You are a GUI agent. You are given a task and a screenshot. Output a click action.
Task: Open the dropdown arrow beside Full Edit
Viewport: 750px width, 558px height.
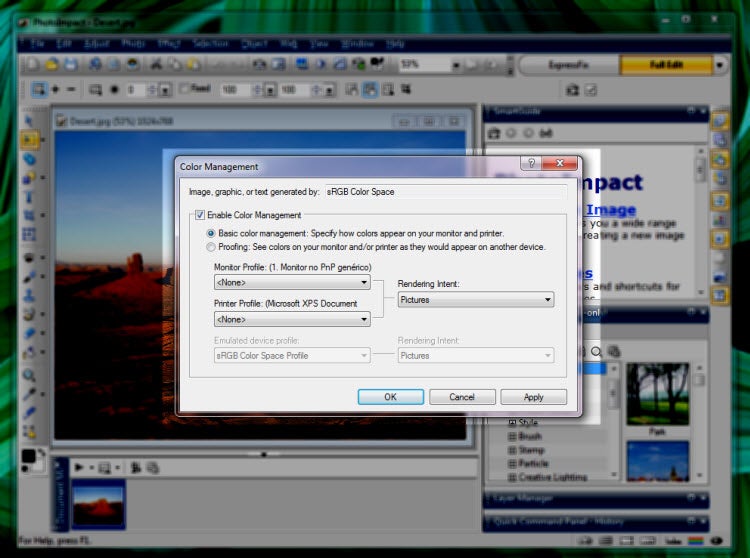[719, 65]
